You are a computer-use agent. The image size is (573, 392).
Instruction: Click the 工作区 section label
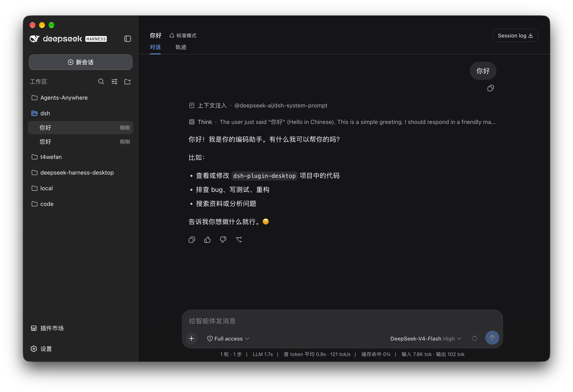click(x=38, y=82)
